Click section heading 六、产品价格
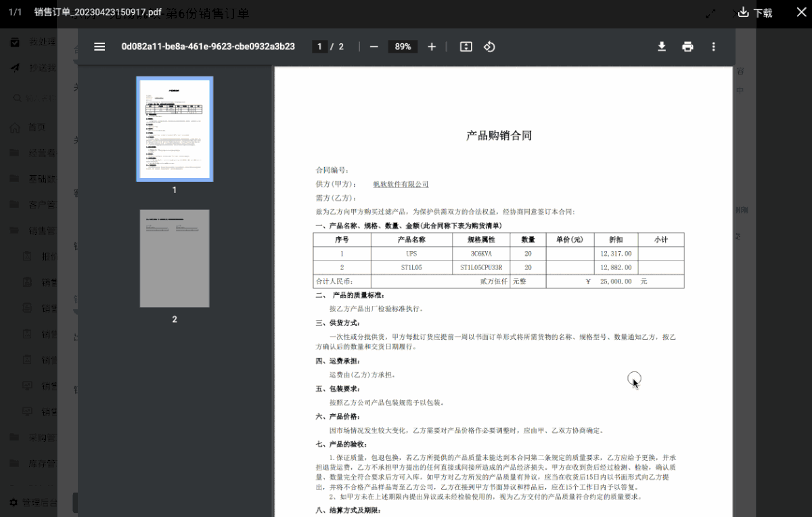Viewport: 812px width, 517px height. (337, 416)
